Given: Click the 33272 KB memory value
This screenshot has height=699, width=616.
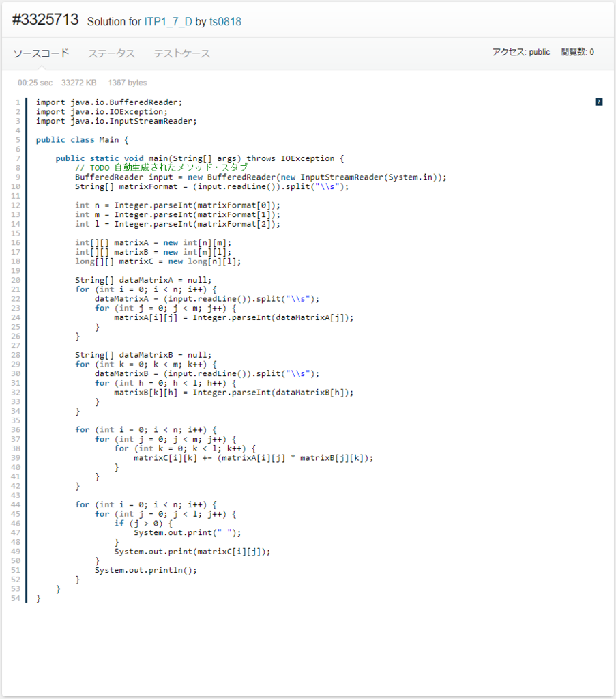Looking at the screenshot, I should 79,83.
